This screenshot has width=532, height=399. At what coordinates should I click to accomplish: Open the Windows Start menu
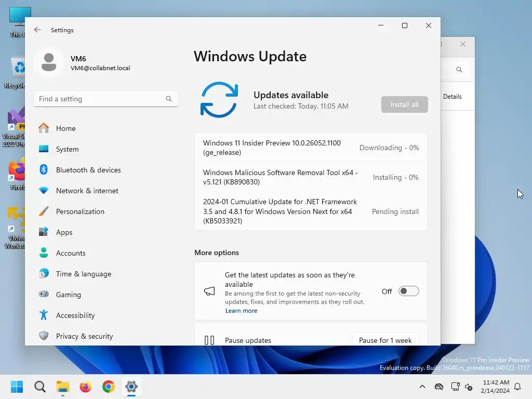17,387
